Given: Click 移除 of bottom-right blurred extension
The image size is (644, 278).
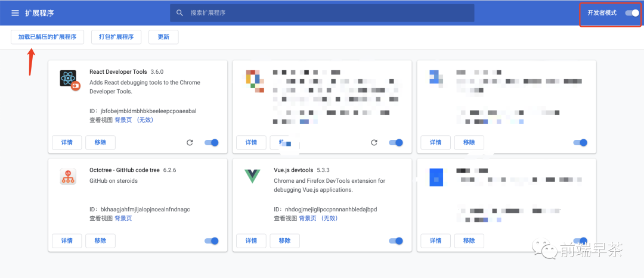Looking at the screenshot, I should point(469,241).
